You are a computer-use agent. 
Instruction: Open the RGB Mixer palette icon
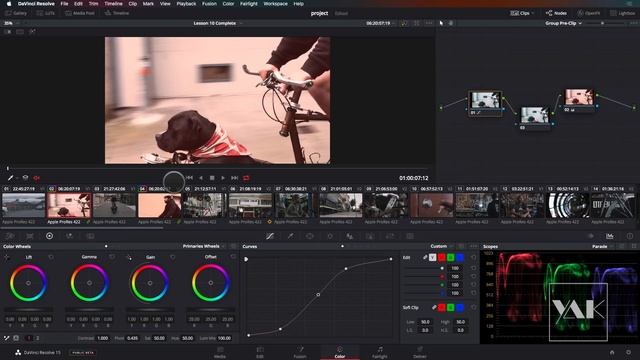pyautogui.click(x=69, y=236)
